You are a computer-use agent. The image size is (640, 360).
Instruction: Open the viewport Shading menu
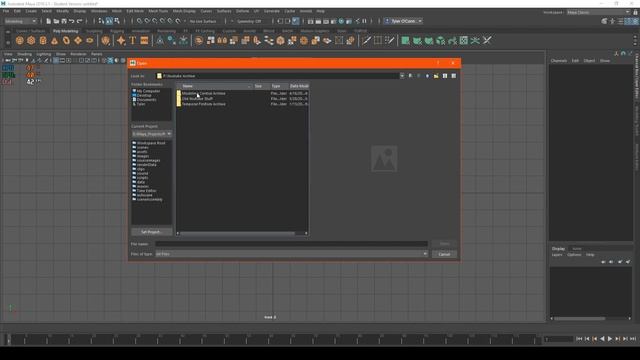pos(24,54)
